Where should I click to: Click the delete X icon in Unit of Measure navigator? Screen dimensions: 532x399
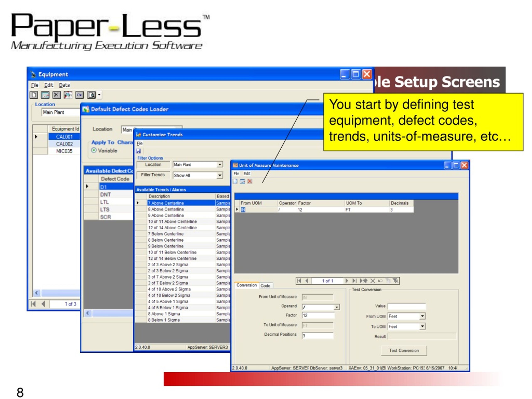[373, 281]
